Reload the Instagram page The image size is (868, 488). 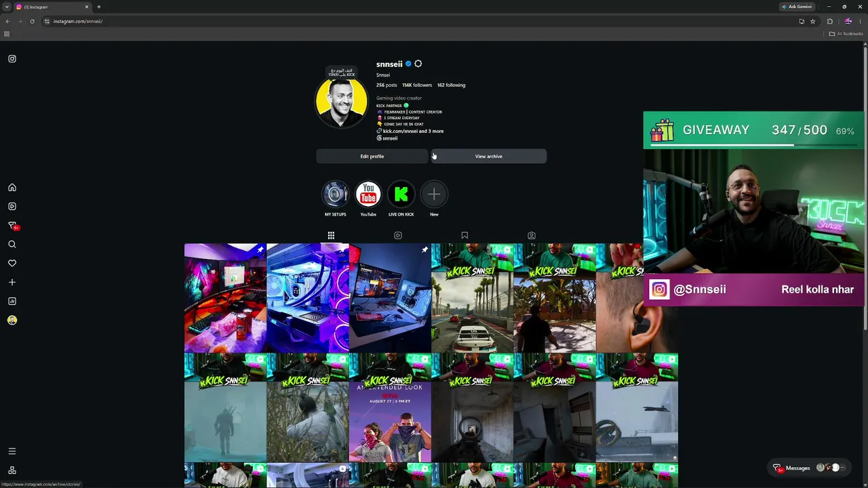[x=32, y=22]
